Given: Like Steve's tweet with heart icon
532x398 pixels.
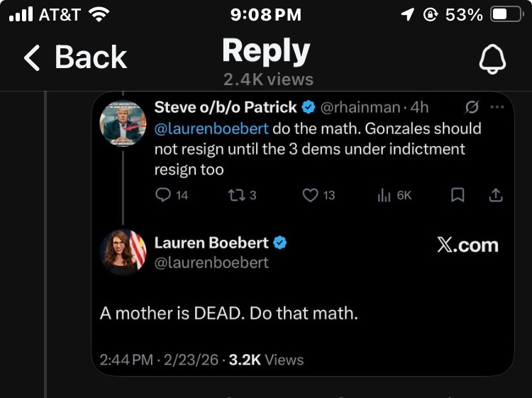Looking at the screenshot, I should [310, 195].
